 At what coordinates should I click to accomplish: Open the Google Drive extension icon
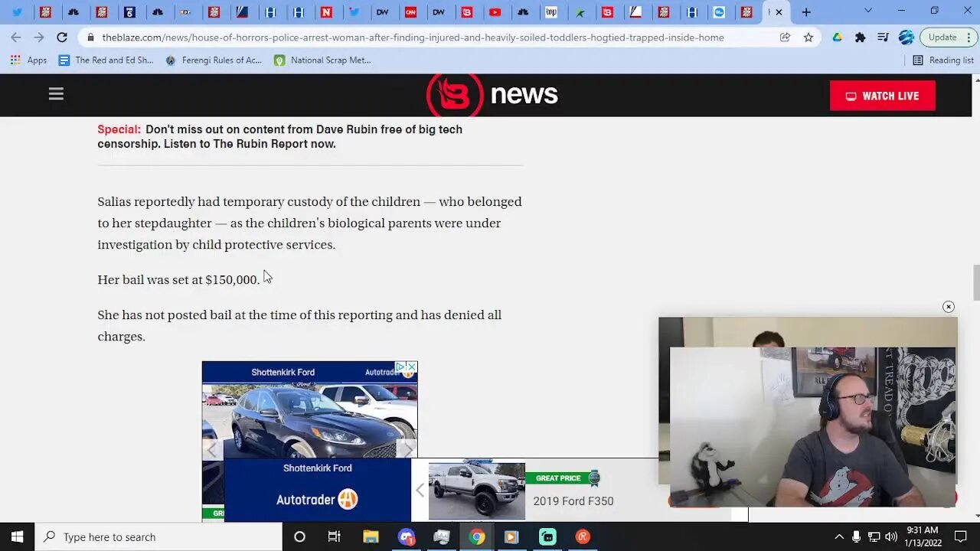(x=837, y=37)
